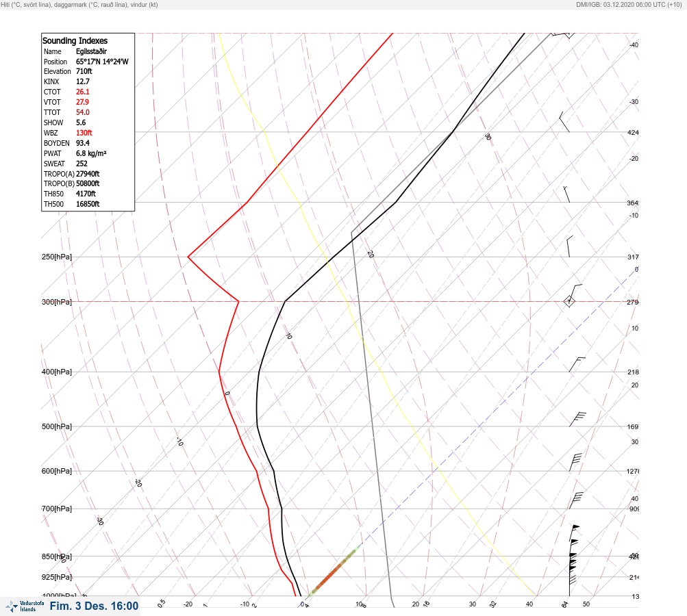Click the 850[hPa] pressure label
The width and height of the screenshot is (687, 616).
click(x=57, y=556)
